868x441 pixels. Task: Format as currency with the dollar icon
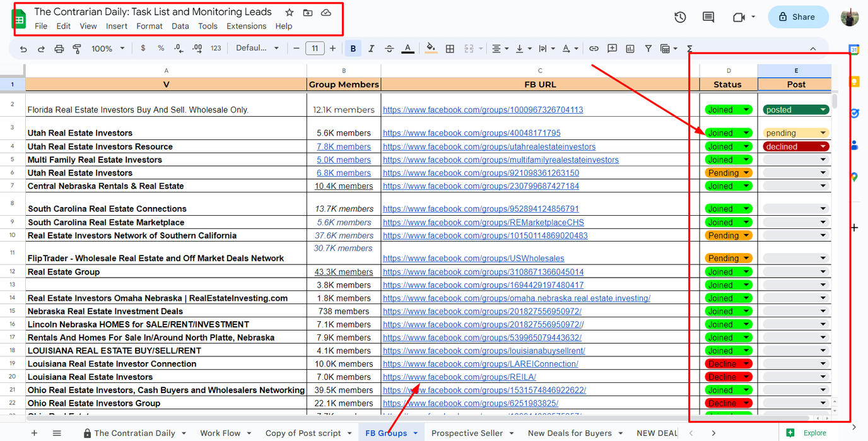click(143, 48)
